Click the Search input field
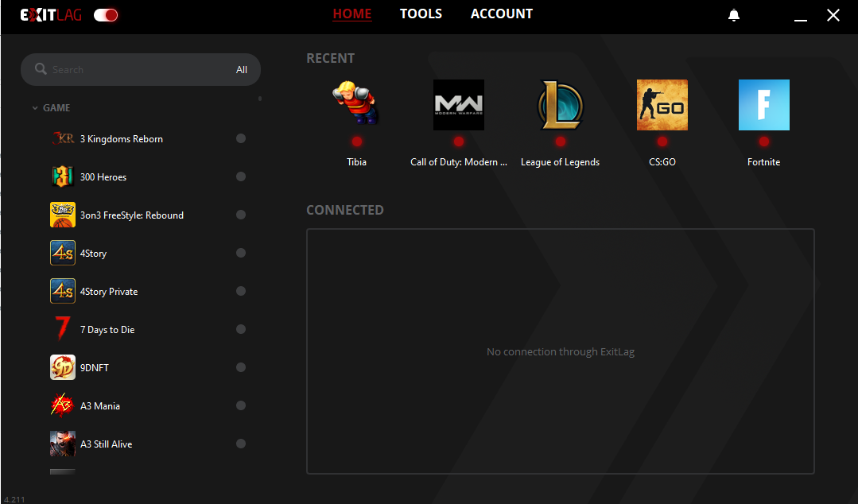858x504 pixels. coord(141,69)
